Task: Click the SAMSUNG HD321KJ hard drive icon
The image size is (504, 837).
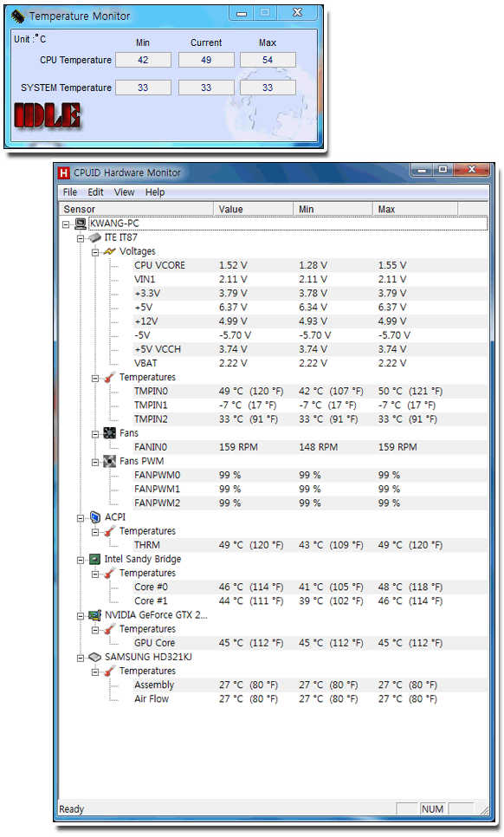Action: click(x=95, y=657)
